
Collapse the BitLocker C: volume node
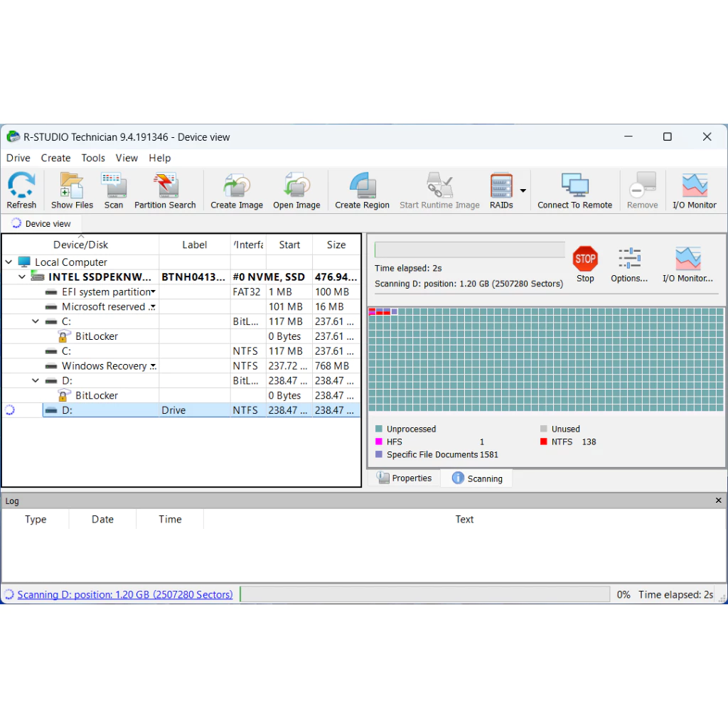[x=36, y=321]
